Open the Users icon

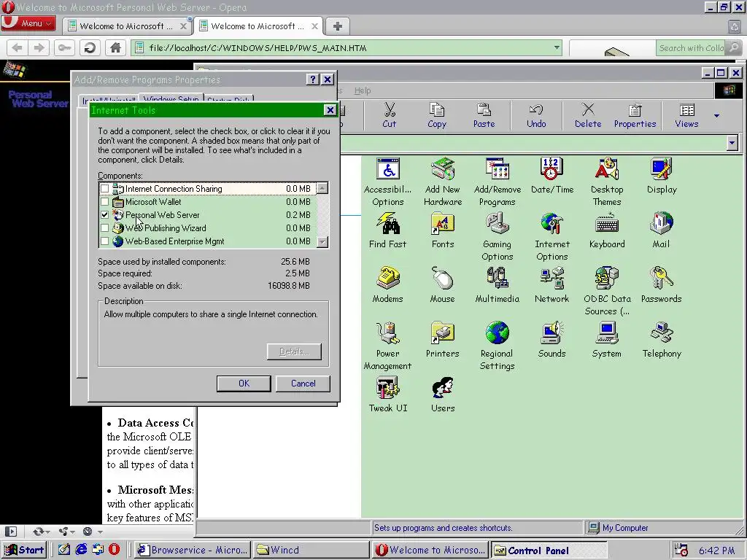pyautogui.click(x=443, y=394)
